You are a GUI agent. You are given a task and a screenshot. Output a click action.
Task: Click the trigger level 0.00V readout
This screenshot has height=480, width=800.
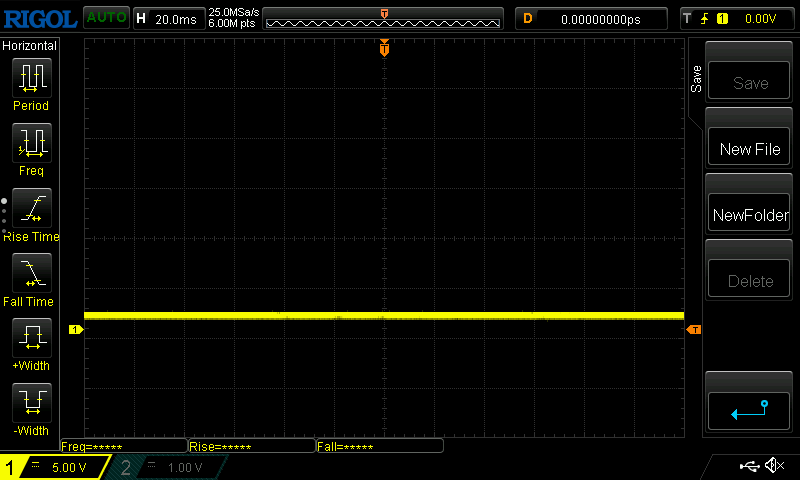[x=760, y=19]
